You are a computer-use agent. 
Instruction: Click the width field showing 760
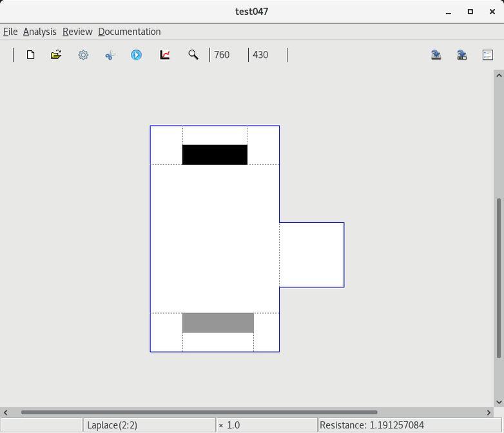(x=228, y=55)
